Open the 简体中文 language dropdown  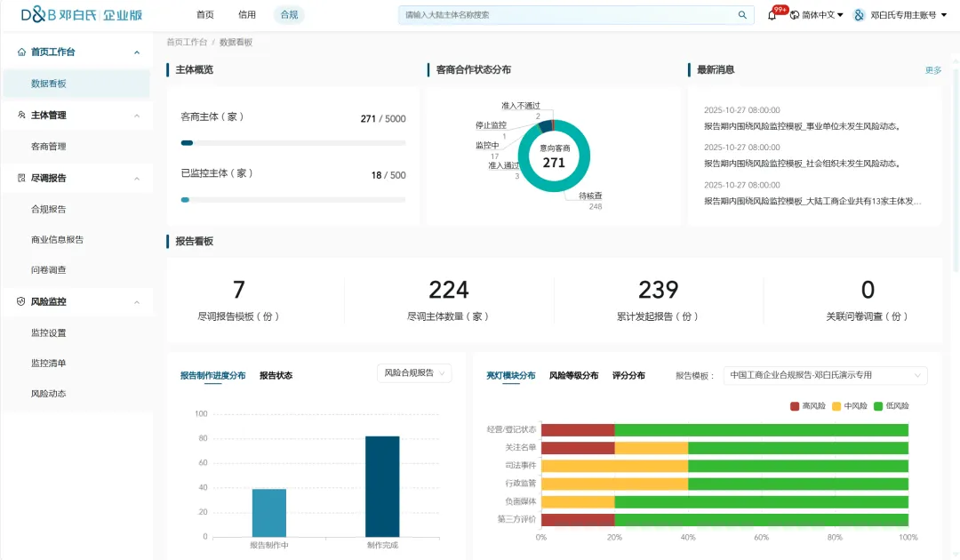pyautogui.click(x=822, y=15)
